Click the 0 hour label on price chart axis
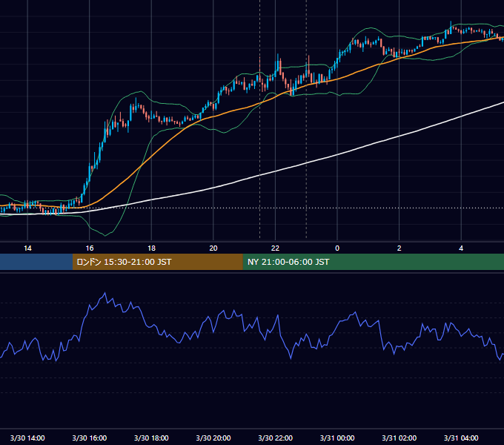504x445 pixels. coord(337,248)
